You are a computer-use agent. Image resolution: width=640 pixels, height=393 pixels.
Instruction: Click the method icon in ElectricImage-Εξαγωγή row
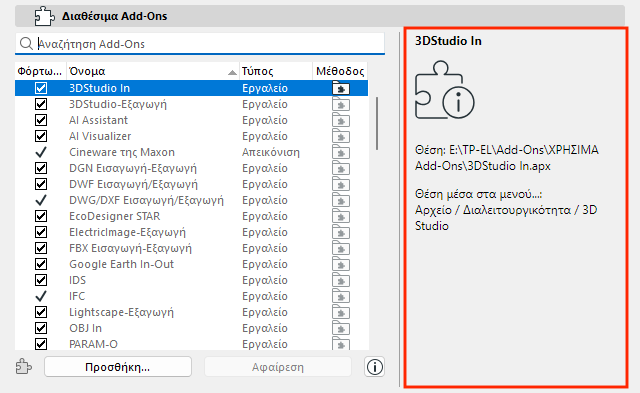(341, 232)
